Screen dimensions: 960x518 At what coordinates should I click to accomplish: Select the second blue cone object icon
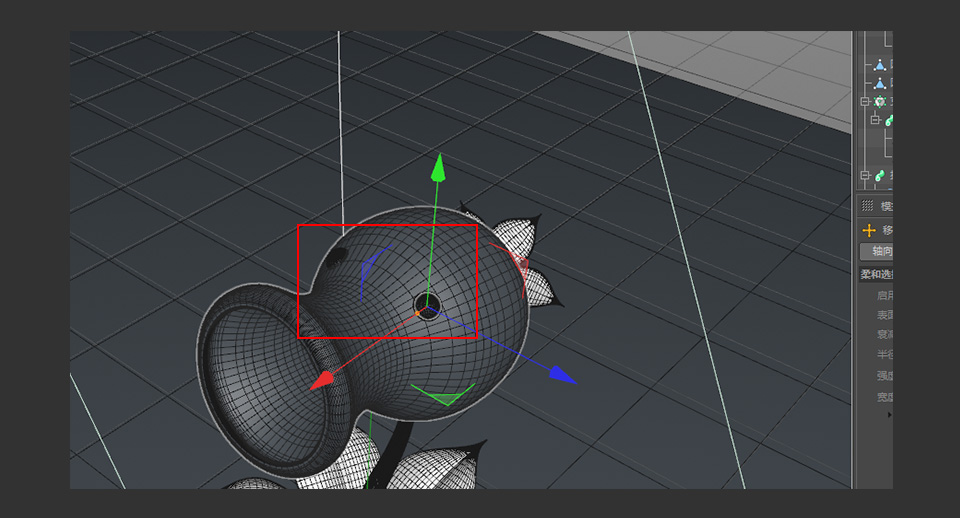click(x=880, y=83)
